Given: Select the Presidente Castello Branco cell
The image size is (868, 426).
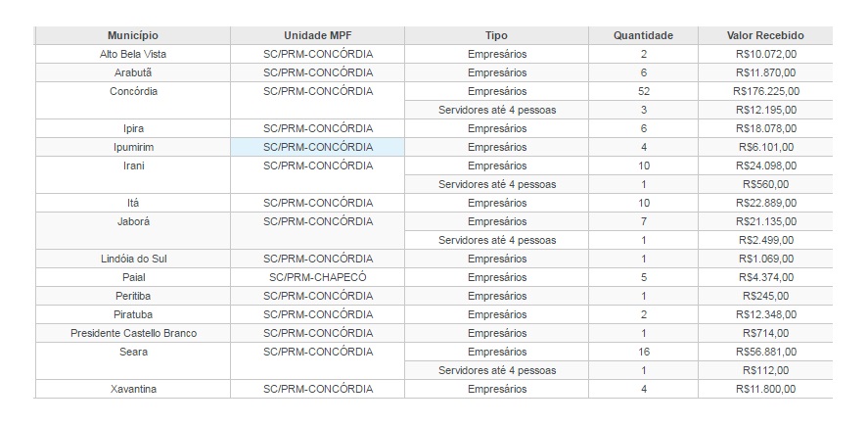Looking at the screenshot, I should pos(133,333).
